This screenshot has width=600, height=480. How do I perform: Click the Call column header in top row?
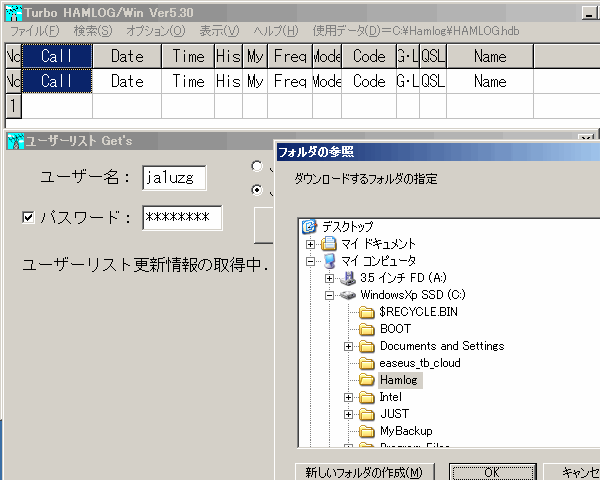57,56
